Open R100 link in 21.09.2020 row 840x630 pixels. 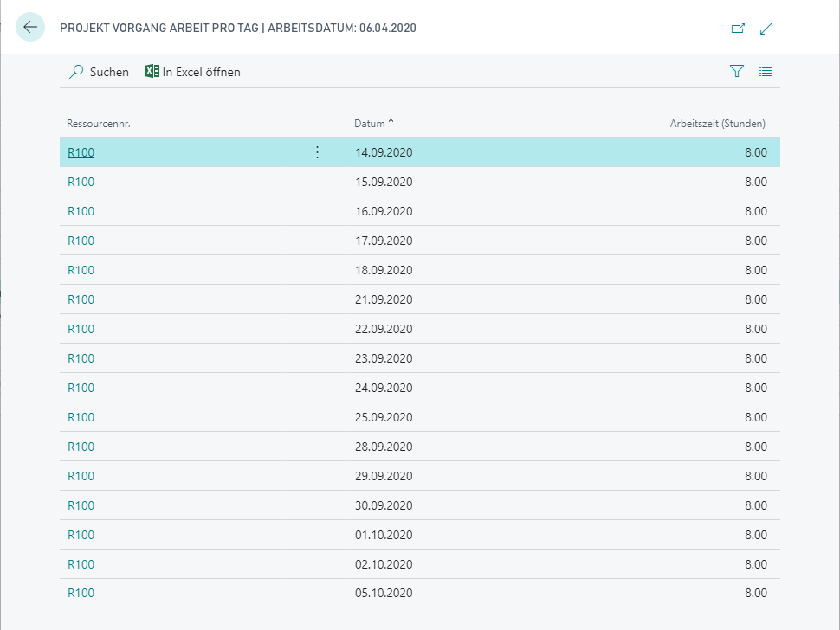81,299
